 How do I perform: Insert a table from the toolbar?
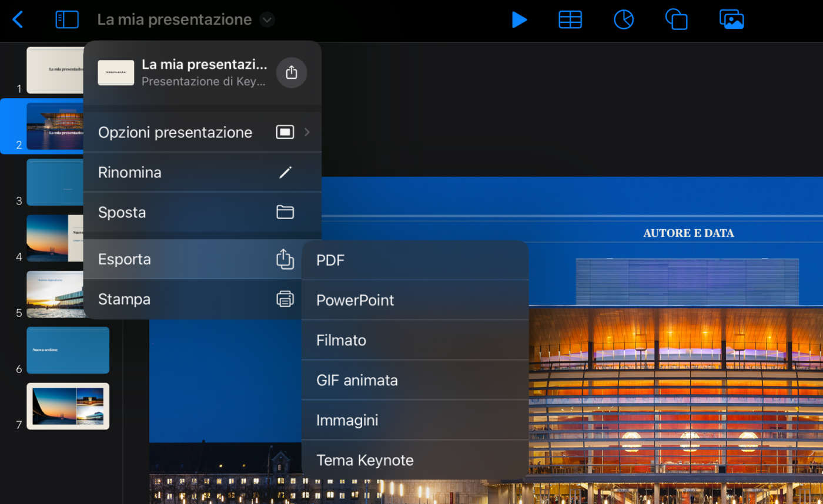tap(570, 19)
